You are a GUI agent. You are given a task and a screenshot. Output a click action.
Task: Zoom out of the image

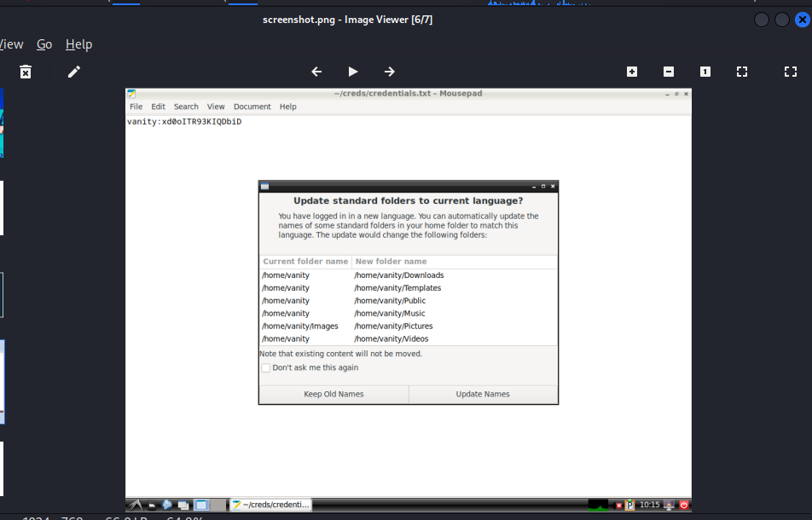click(x=669, y=72)
